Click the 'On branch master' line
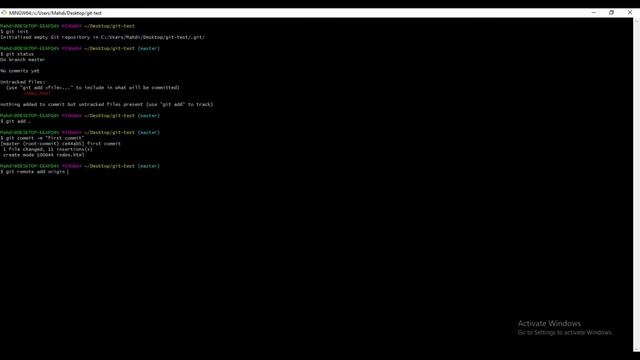640x360 pixels. 22,60
